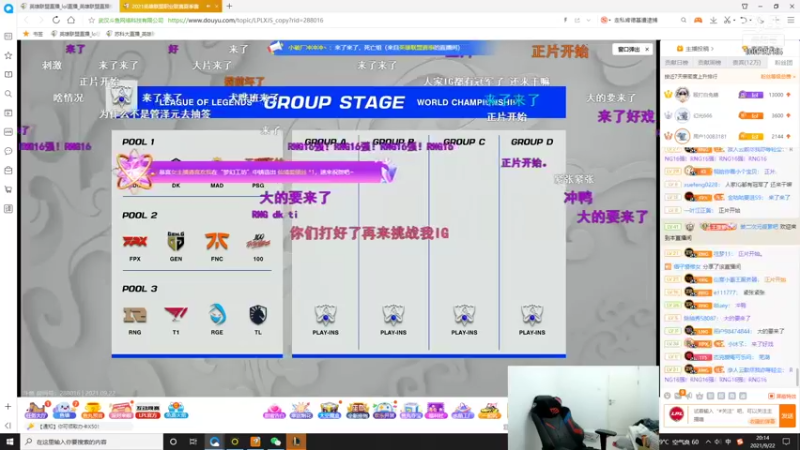Screen dimensions: 800x450
Task: Click the taskbar clock showing 20:14
Action: [762, 442]
